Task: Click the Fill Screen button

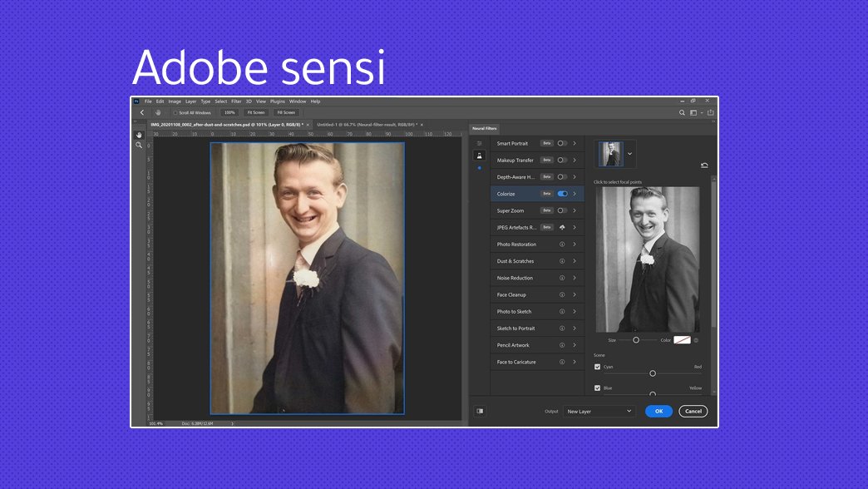Action: [x=286, y=112]
